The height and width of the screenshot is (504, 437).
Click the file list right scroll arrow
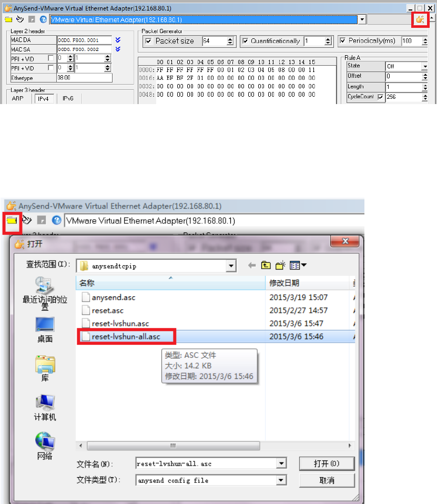click(350, 446)
